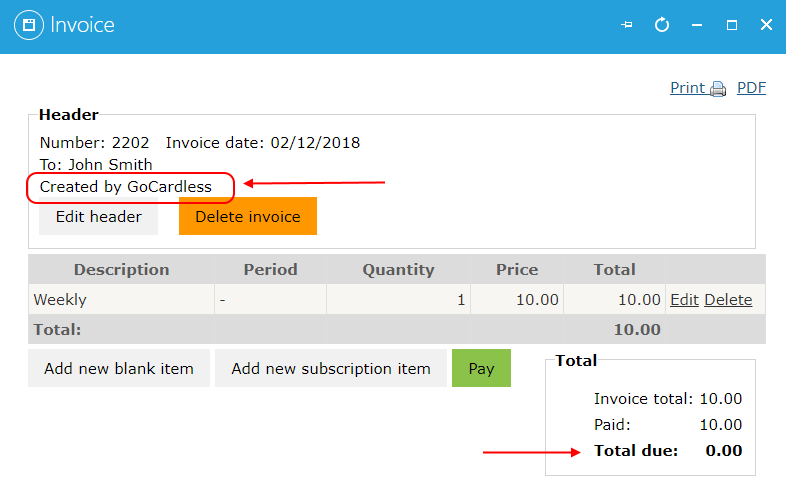The image size is (786, 499).
Task: Click the Invoice window logo icon
Action: (29, 25)
